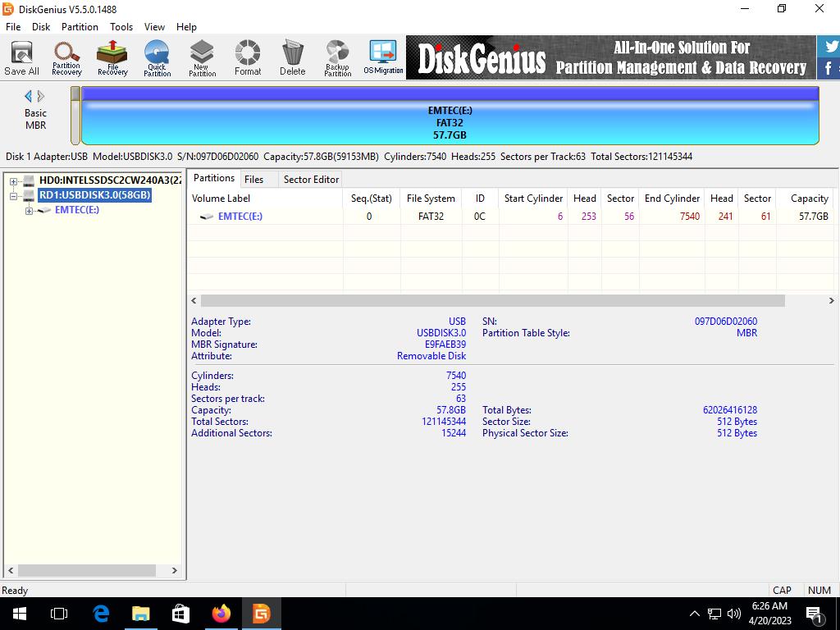
Task: Open Firefox from the taskbar
Action: point(221,614)
